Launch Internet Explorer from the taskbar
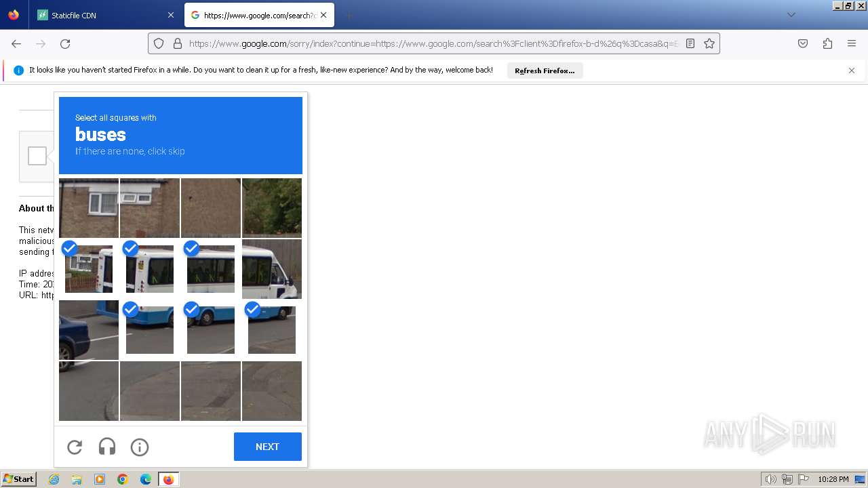The image size is (868, 488). point(54,479)
